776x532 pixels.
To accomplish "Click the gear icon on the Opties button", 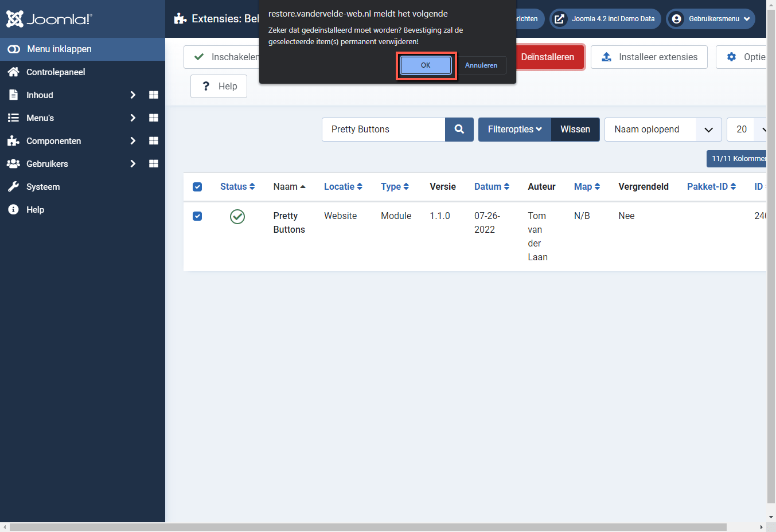I will click(x=731, y=57).
